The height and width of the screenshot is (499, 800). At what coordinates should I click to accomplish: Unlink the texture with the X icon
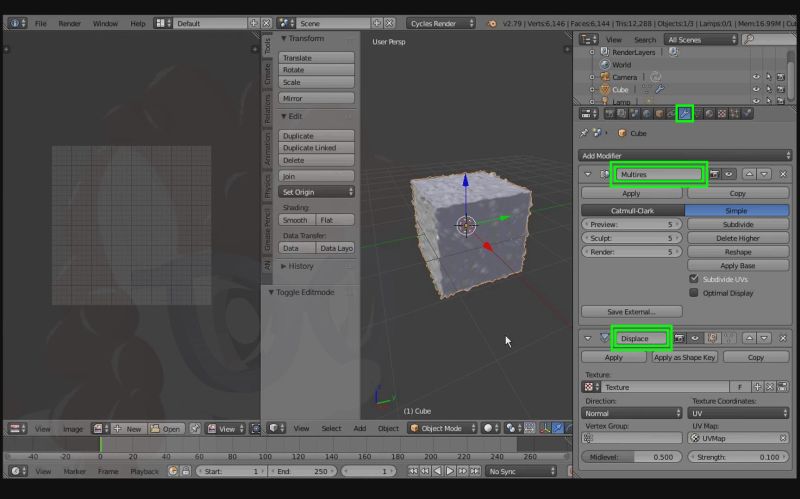770,387
